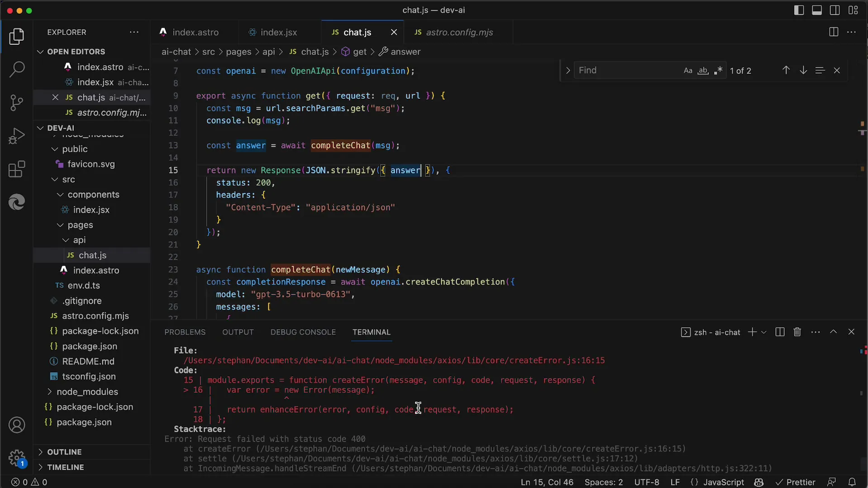
Task: Open terminal panel more actions ellipsis
Action: click(x=816, y=332)
